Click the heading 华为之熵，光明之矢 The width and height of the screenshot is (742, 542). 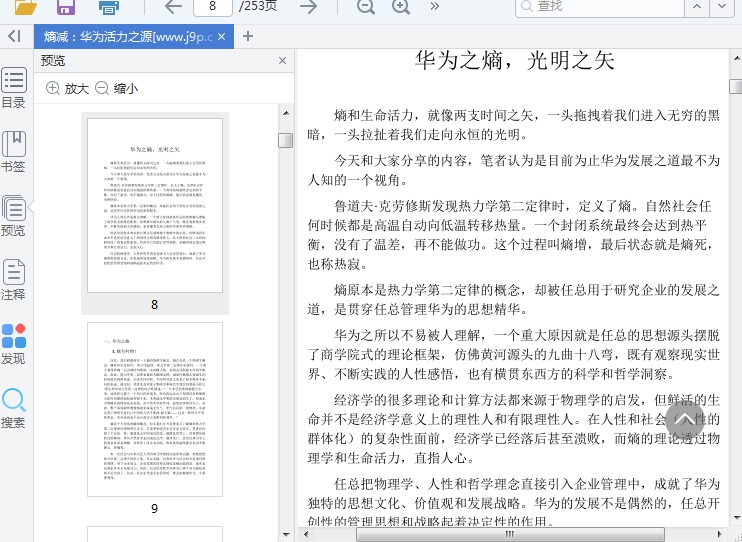click(514, 61)
